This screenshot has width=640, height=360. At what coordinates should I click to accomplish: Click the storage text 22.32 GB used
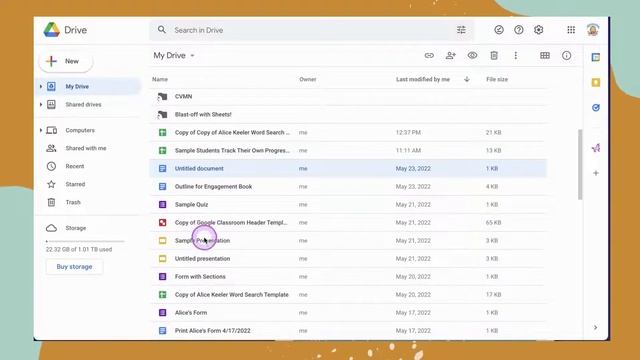tap(79, 249)
